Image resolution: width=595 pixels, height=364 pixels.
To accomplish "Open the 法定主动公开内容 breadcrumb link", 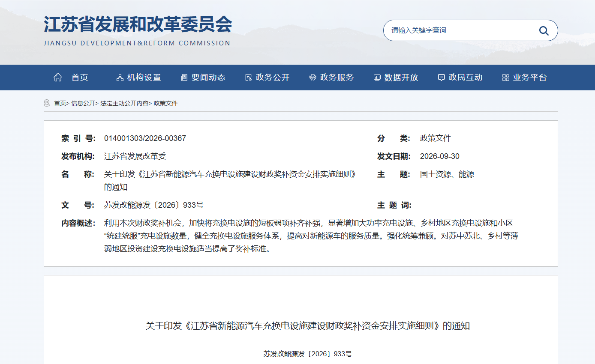I will coord(124,103).
